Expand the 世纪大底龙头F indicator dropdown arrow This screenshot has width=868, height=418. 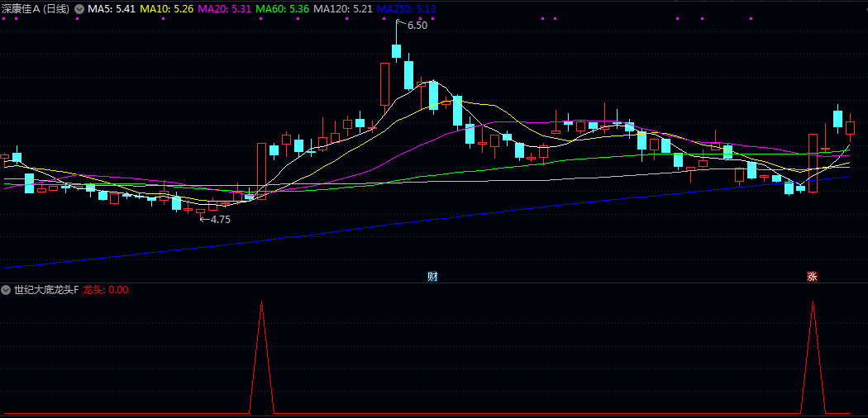coord(7,290)
